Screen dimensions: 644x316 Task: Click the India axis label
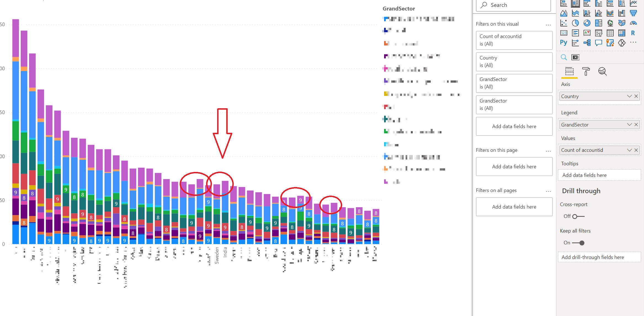tap(225, 252)
